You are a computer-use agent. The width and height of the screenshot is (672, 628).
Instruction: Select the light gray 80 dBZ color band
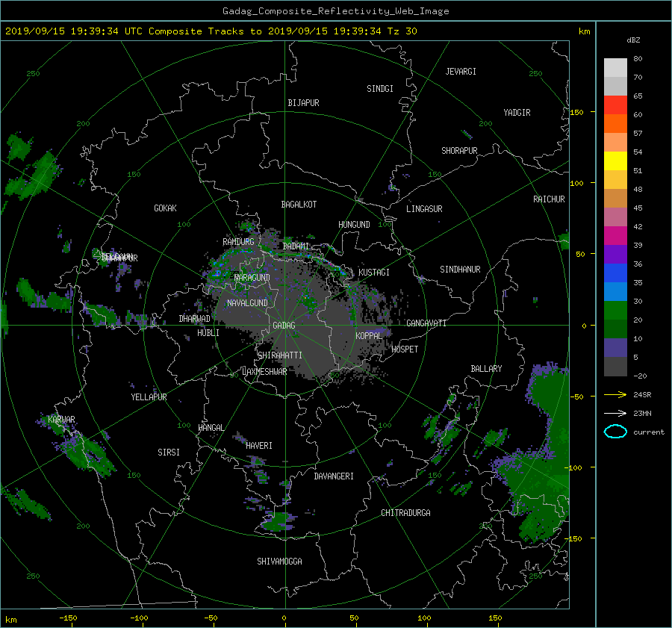pos(615,68)
